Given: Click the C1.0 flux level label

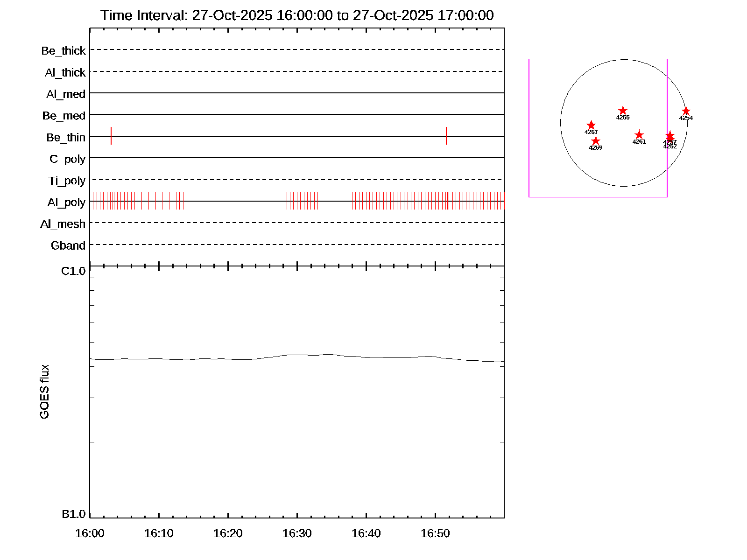Looking at the screenshot, I should coord(73,271).
